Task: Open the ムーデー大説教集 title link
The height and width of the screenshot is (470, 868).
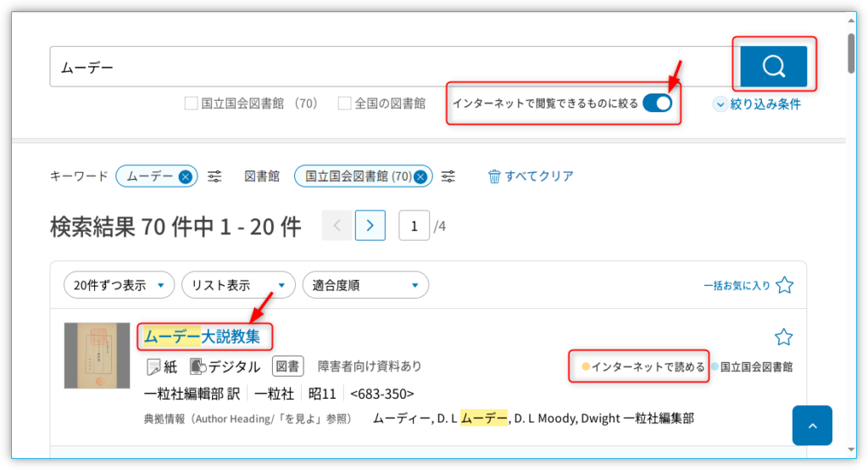Action: tap(202, 337)
